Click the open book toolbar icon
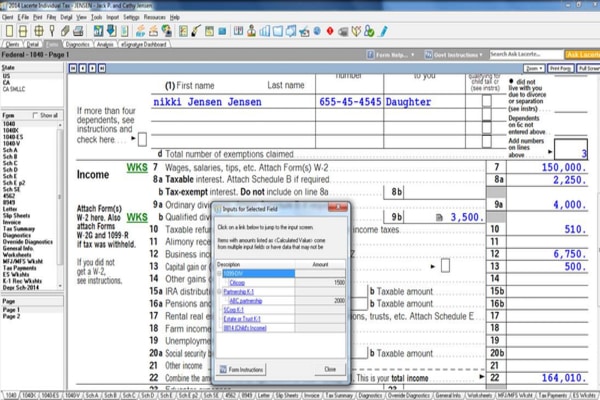Screen dimensions: 600x400 [x=238, y=31]
